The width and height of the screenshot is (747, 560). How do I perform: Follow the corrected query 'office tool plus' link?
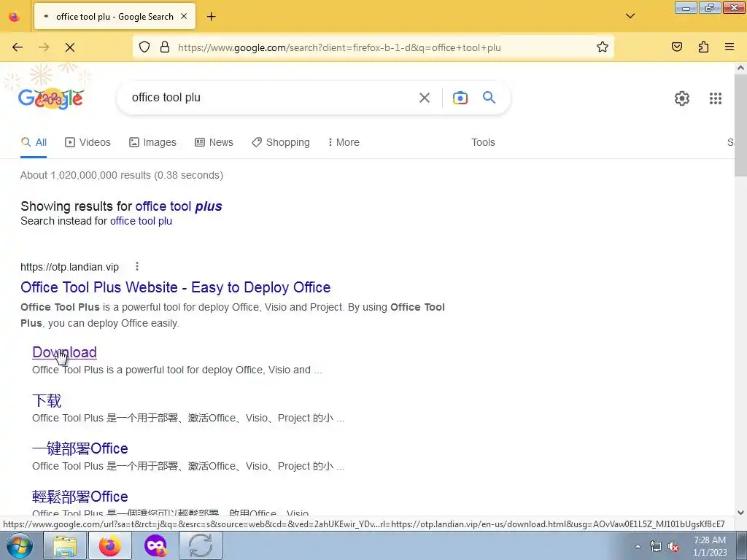[179, 206]
